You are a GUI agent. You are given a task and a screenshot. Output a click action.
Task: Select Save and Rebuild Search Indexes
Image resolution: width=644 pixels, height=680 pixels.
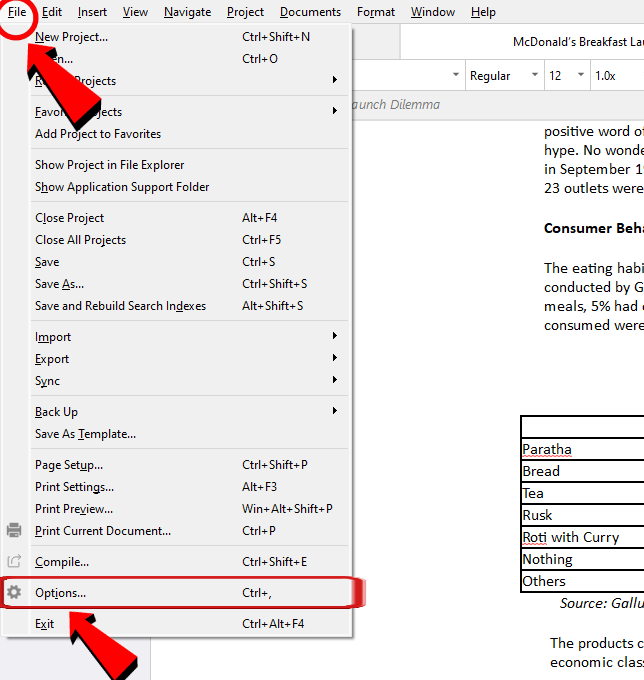190,306
